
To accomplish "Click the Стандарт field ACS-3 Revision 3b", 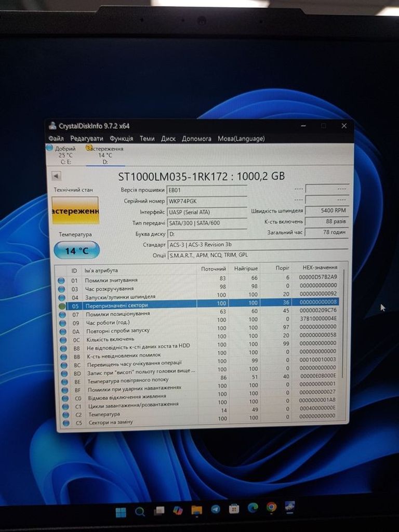I will tap(258, 244).
